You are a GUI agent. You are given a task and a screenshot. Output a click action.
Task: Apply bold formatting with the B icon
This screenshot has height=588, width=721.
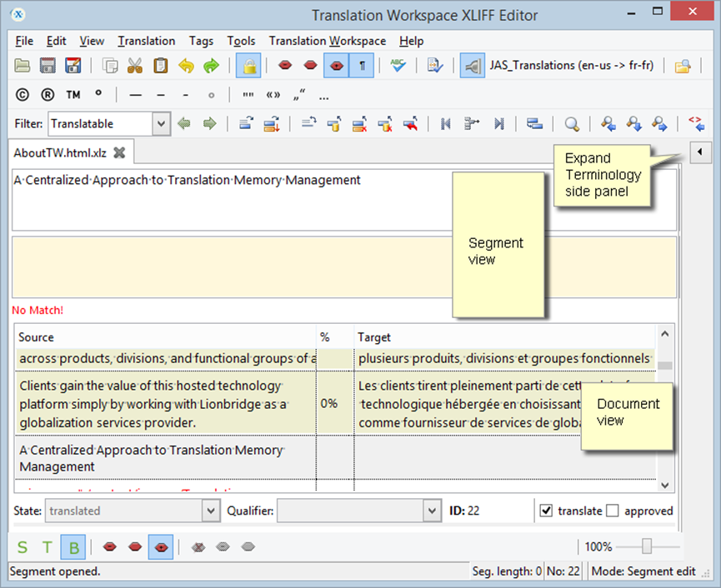[x=72, y=547]
